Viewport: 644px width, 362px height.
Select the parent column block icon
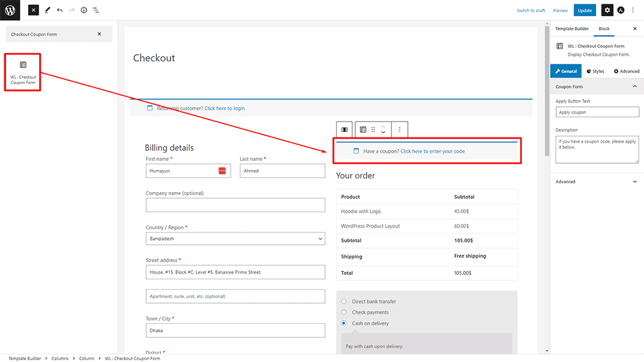pos(345,129)
